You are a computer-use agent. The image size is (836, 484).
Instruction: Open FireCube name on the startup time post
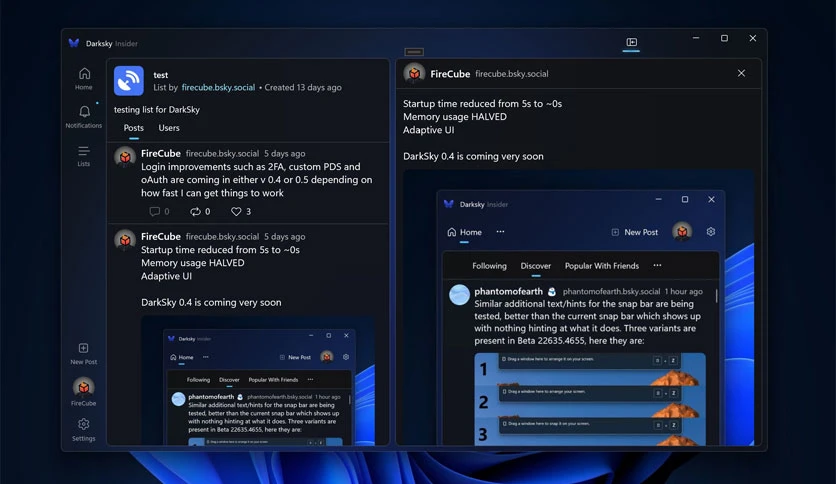[x=160, y=237]
